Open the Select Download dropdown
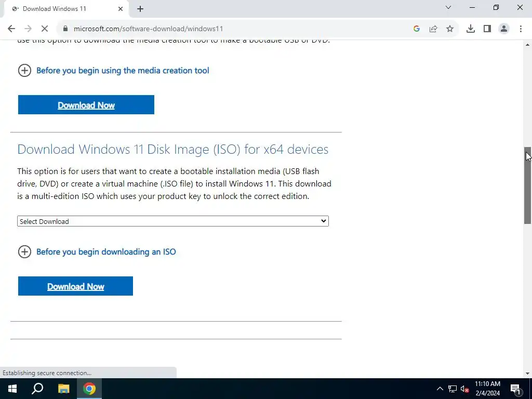This screenshot has height=399, width=532. click(x=172, y=221)
